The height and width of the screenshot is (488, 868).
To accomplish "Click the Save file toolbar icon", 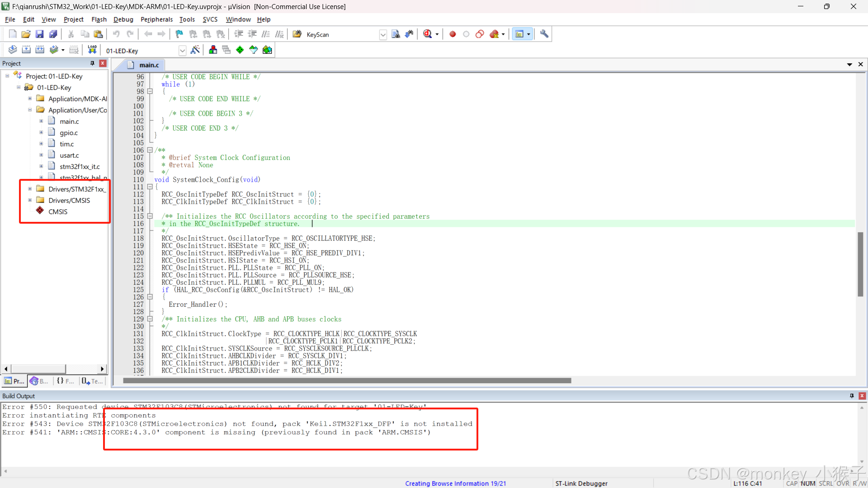I will [39, 34].
